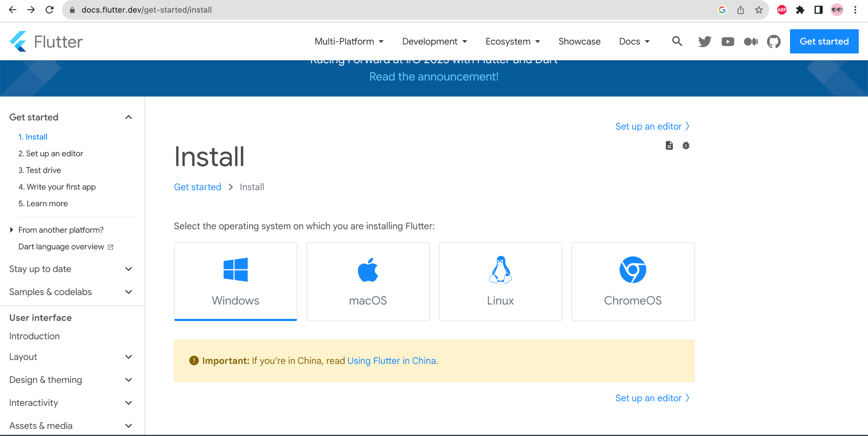Select 1. Install in sidebar
The width and height of the screenshot is (868, 436).
[x=33, y=137]
